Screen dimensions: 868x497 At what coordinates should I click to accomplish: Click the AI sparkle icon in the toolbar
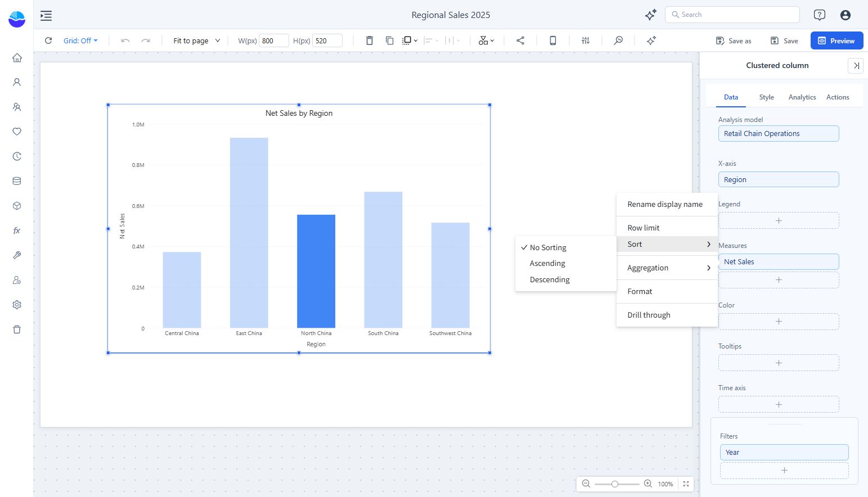[651, 40]
